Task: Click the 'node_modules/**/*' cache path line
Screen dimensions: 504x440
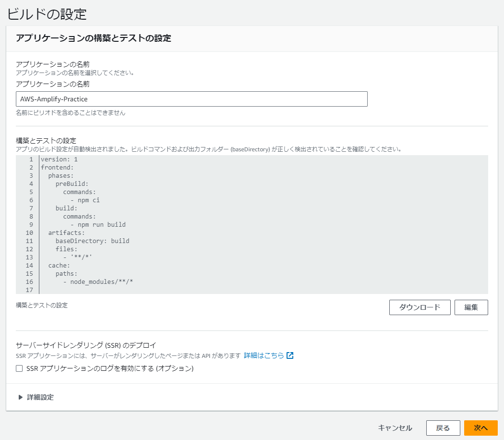Action: coord(98,282)
